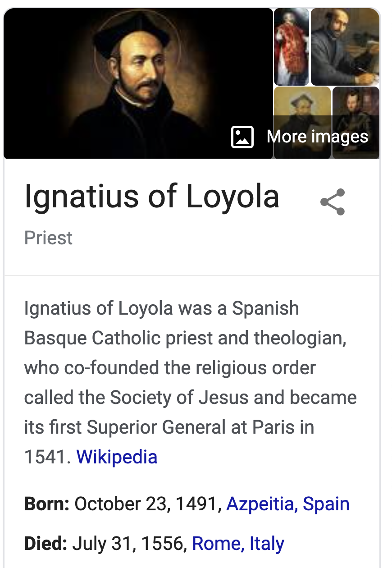Open the Azpeitia, Spain birthplace link
The height and width of the screenshot is (568, 392).
click(x=287, y=504)
